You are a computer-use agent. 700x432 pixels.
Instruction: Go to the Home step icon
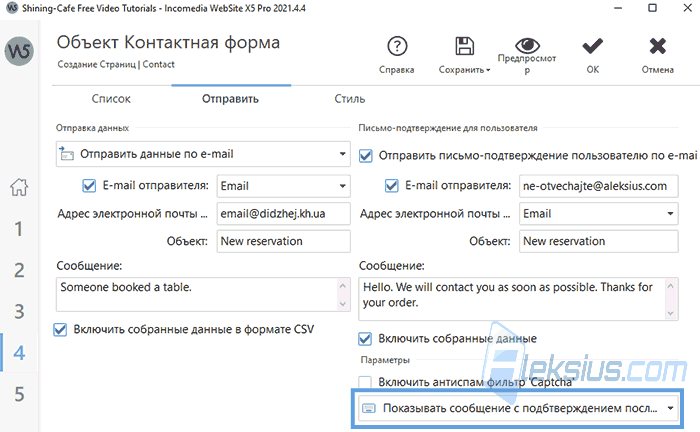pos(19,187)
